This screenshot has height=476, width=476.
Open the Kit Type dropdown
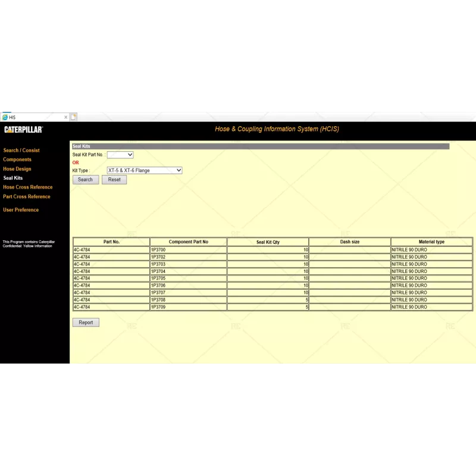point(144,170)
